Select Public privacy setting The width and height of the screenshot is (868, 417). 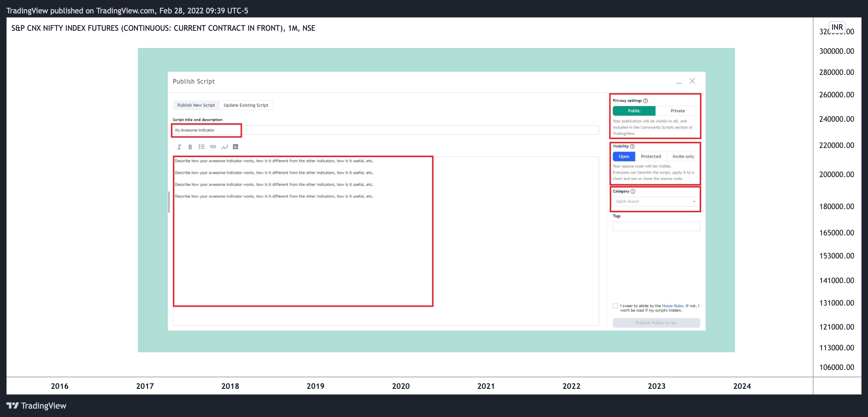[634, 111]
